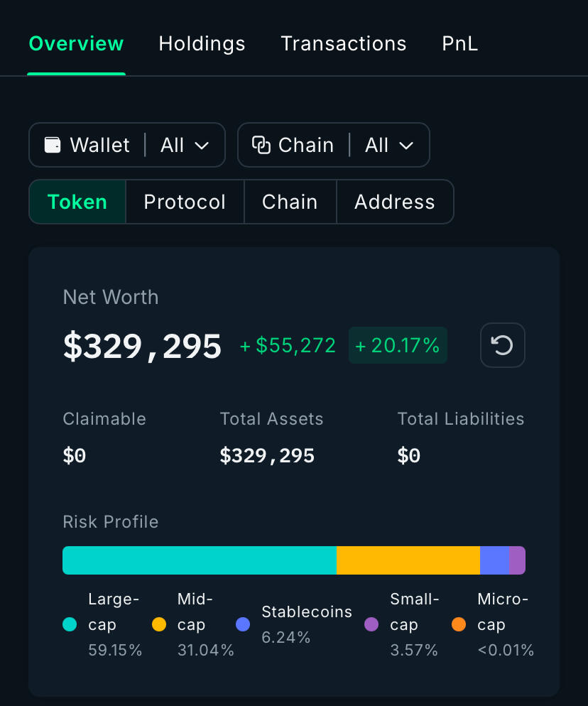Click the Mid-cap yellow legend dot
Screen dimensions: 588x706
[159, 624]
